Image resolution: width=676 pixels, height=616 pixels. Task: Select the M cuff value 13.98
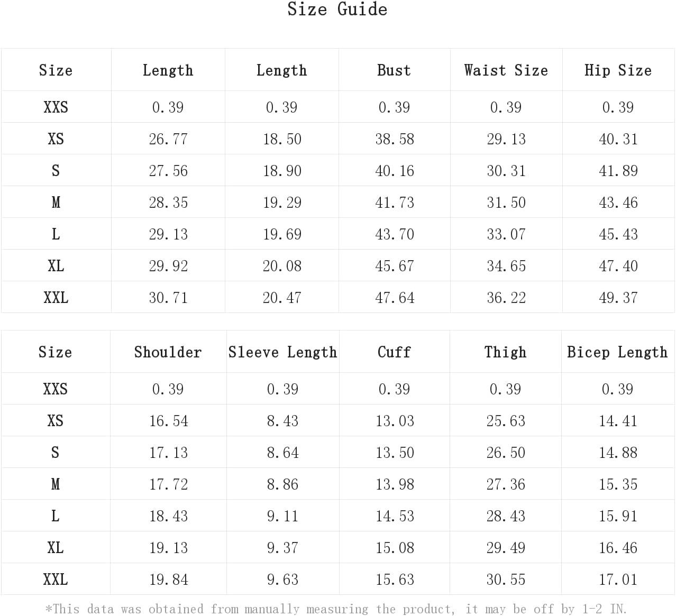coord(395,484)
